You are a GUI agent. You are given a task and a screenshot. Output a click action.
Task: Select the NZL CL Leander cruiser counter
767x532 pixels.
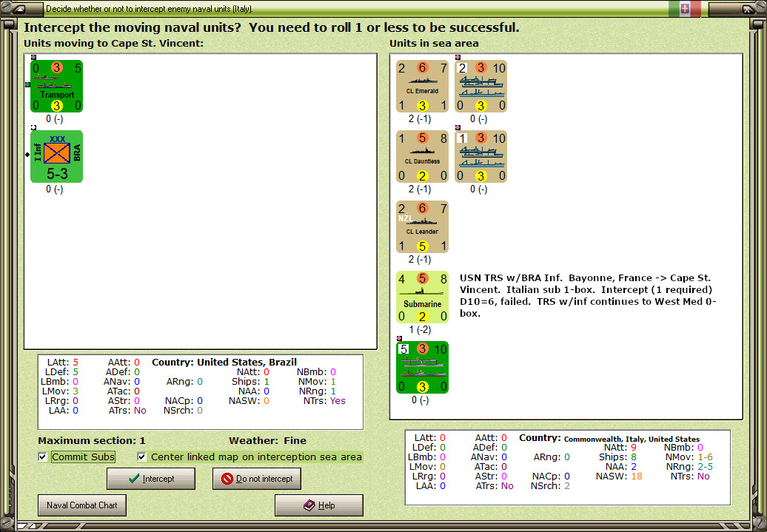tap(422, 226)
